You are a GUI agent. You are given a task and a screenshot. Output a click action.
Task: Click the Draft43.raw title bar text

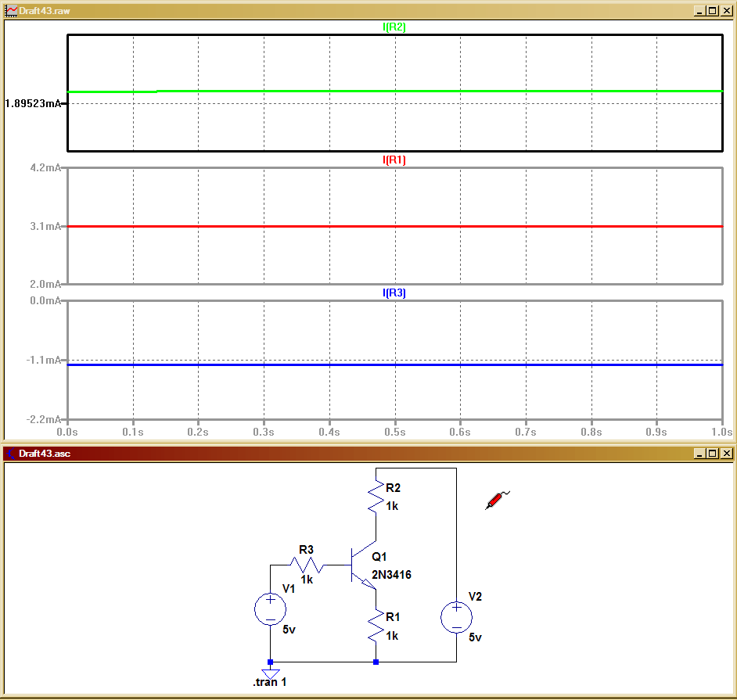(44, 11)
